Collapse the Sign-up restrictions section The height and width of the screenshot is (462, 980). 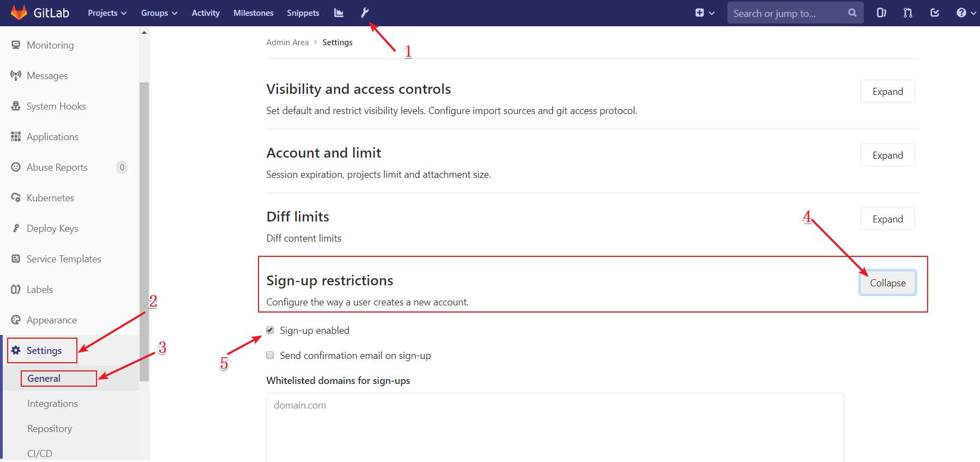click(x=887, y=283)
